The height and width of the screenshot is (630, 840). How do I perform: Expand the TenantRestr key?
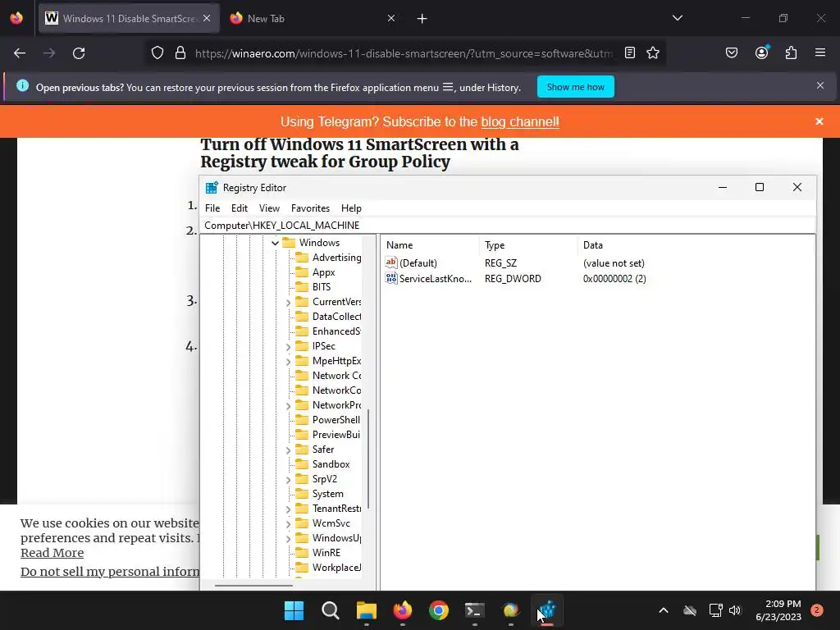point(288,509)
